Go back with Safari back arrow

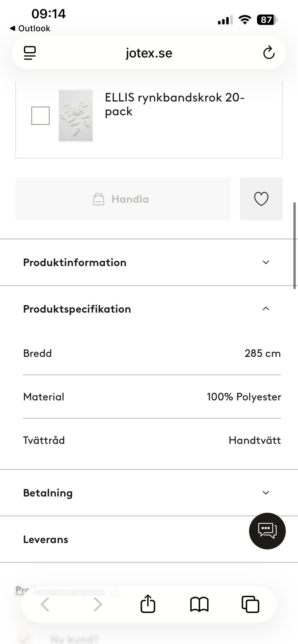point(45,604)
